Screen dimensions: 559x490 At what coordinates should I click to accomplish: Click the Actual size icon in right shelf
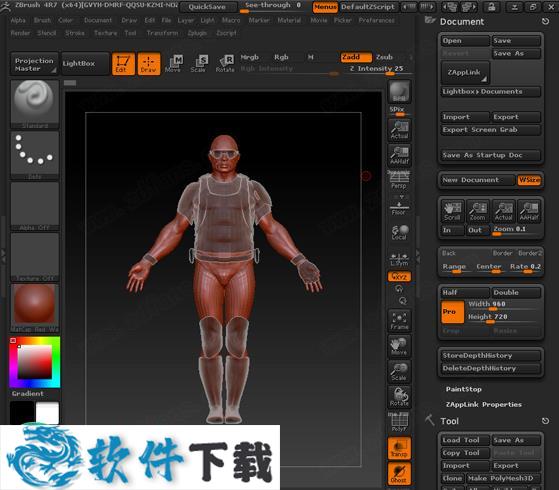399,130
